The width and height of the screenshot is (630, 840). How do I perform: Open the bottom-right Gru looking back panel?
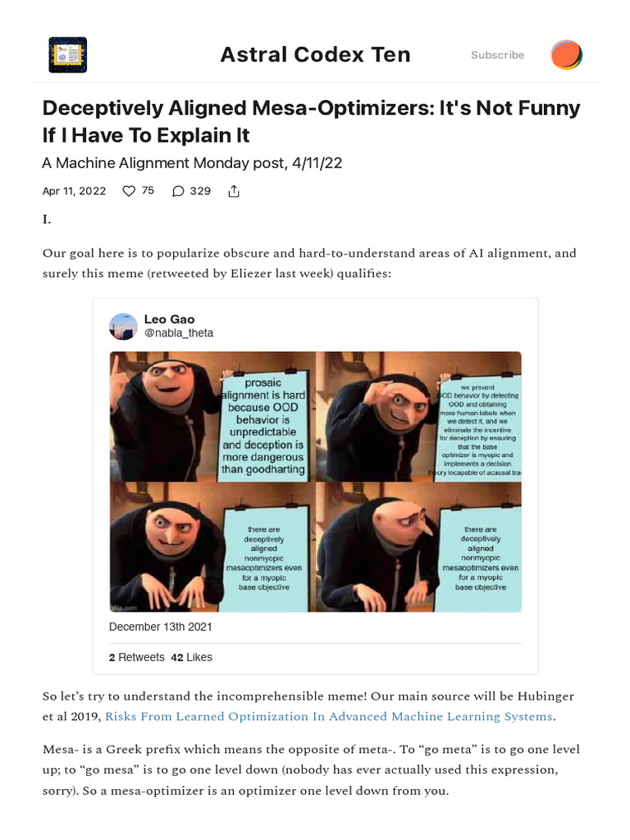(x=419, y=547)
